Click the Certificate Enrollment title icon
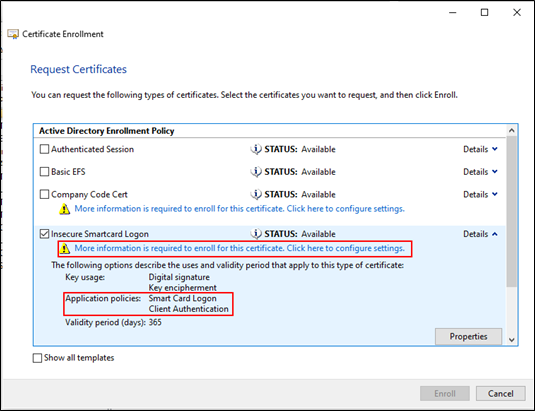The image size is (535, 411). click(x=13, y=34)
